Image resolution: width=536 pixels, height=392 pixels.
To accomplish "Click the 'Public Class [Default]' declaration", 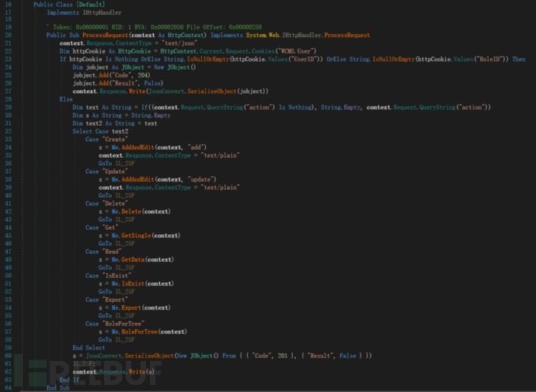I will (x=69, y=5).
